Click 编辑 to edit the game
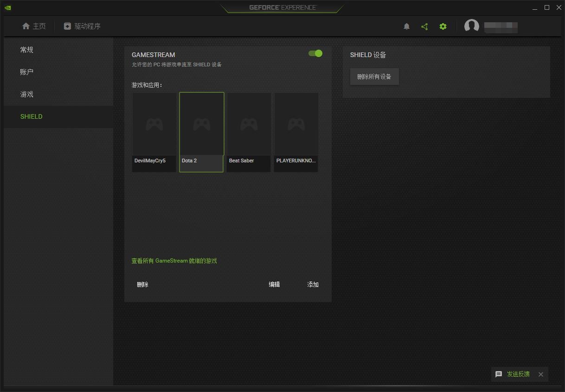The width and height of the screenshot is (565, 392). coord(274,284)
